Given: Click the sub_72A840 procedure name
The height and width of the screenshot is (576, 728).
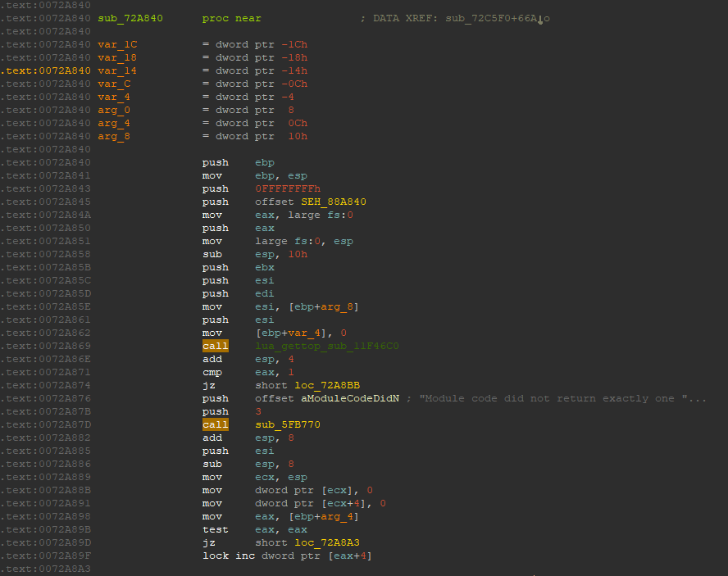Looking at the screenshot, I should pyautogui.click(x=130, y=19).
